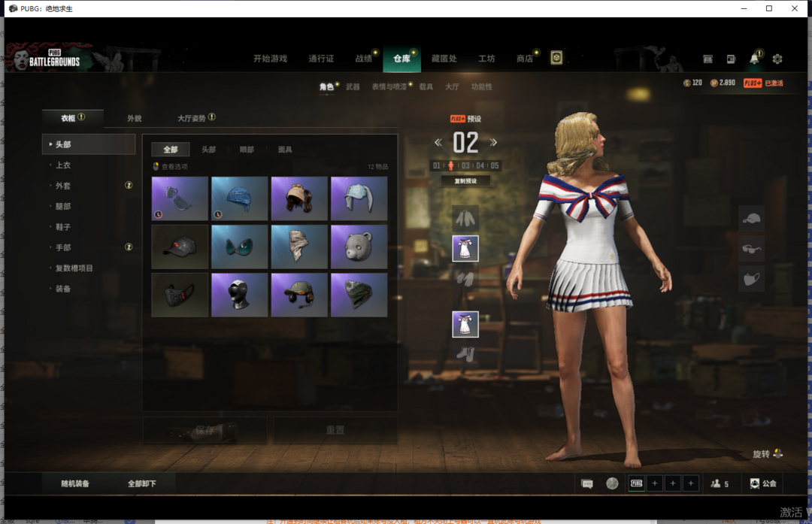Select the sunglasses item thumbnail
The height and width of the screenshot is (524, 812).
click(x=180, y=198)
